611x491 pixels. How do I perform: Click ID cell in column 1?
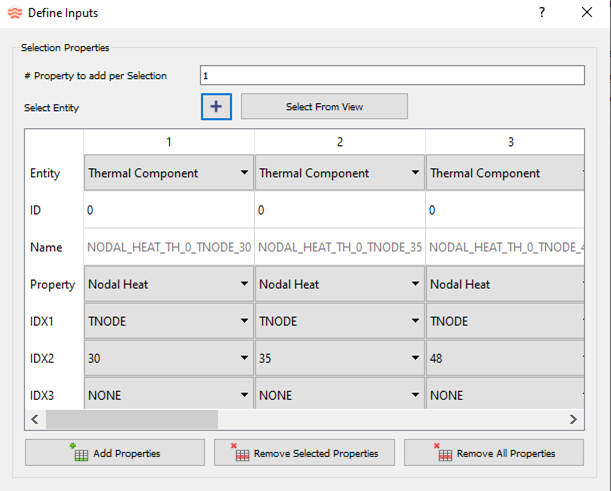point(168,211)
